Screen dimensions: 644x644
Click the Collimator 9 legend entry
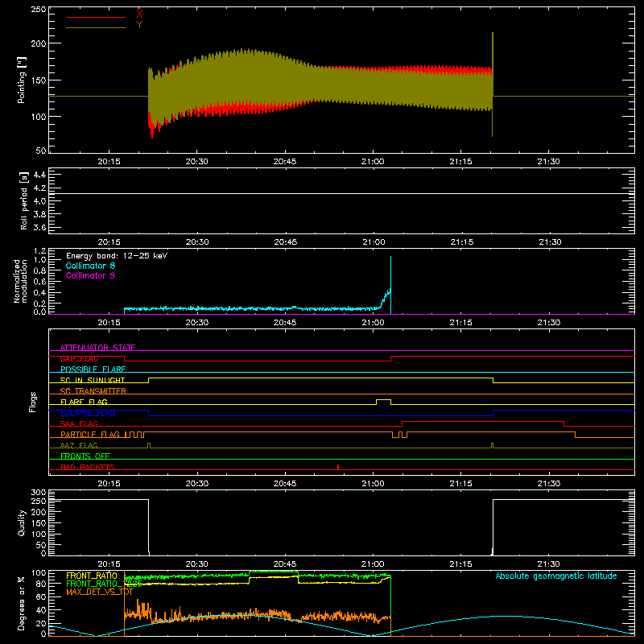tap(90, 275)
